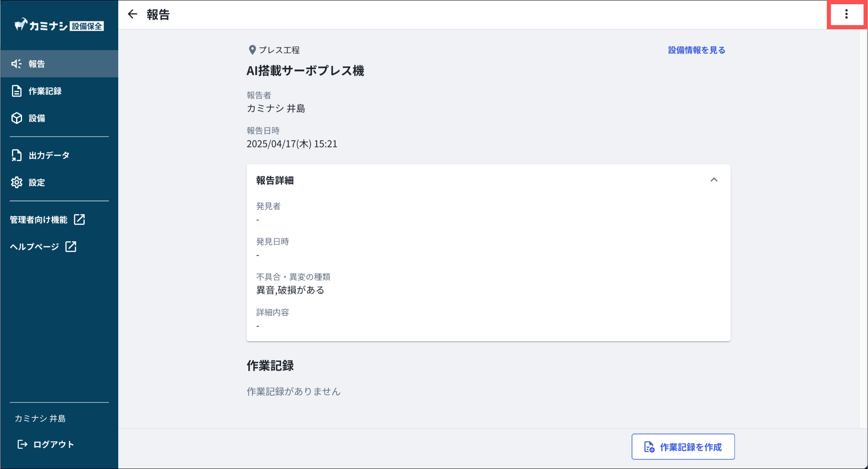Click the 報告日時 label
This screenshot has height=469, width=868.
click(263, 130)
